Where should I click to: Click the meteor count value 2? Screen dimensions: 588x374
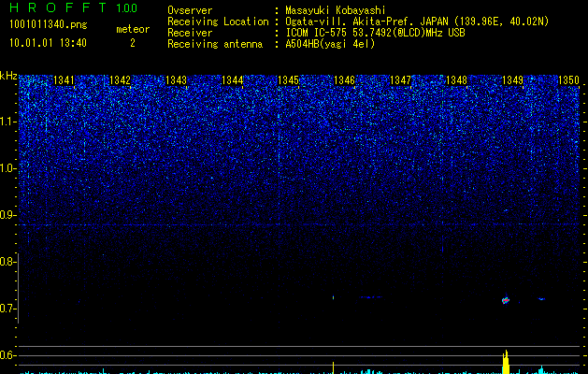pos(133,43)
